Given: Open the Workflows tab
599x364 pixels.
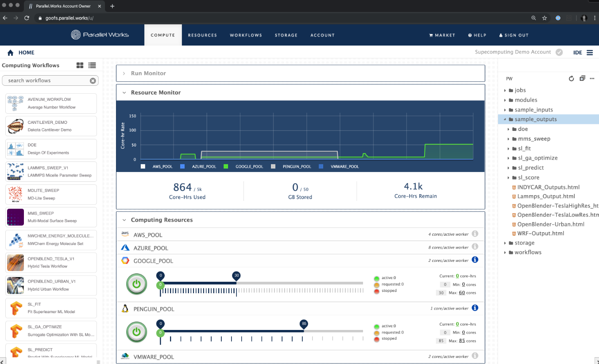Looking at the screenshot, I should coord(246,35).
